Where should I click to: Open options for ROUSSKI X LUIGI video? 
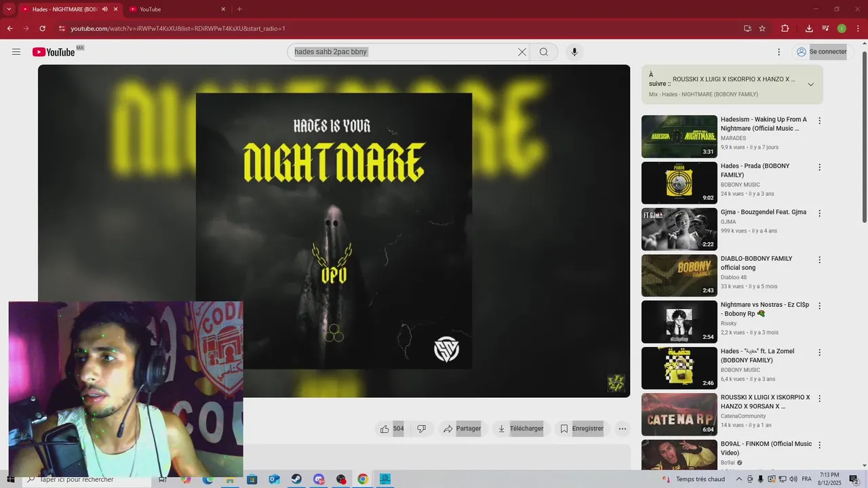click(819, 399)
